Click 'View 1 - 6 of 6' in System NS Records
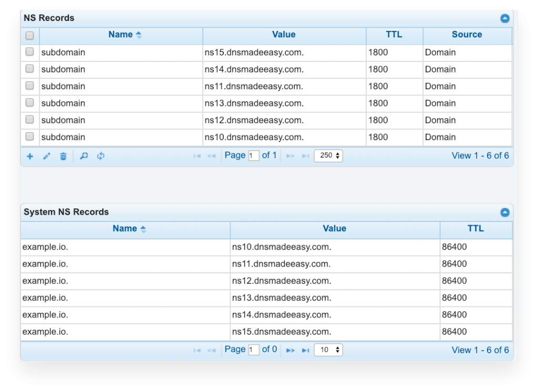538x392 pixels. tap(480, 350)
